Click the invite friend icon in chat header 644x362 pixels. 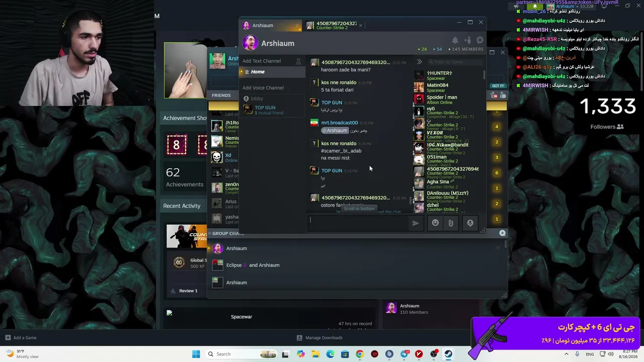click(x=467, y=40)
